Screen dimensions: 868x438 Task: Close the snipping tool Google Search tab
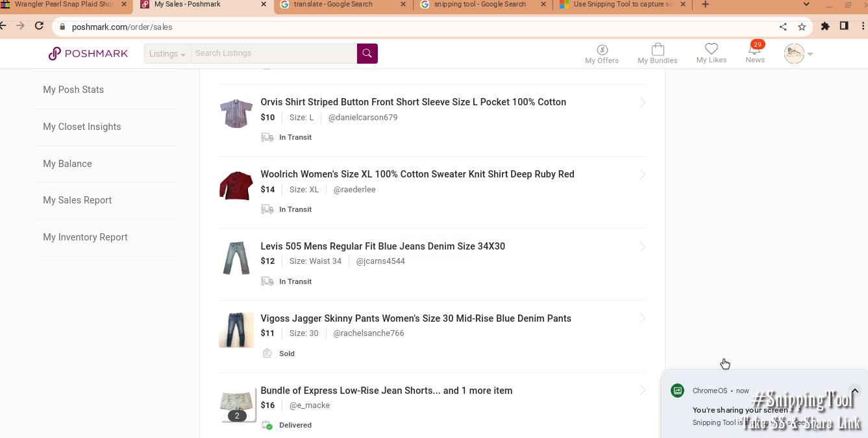(543, 4)
